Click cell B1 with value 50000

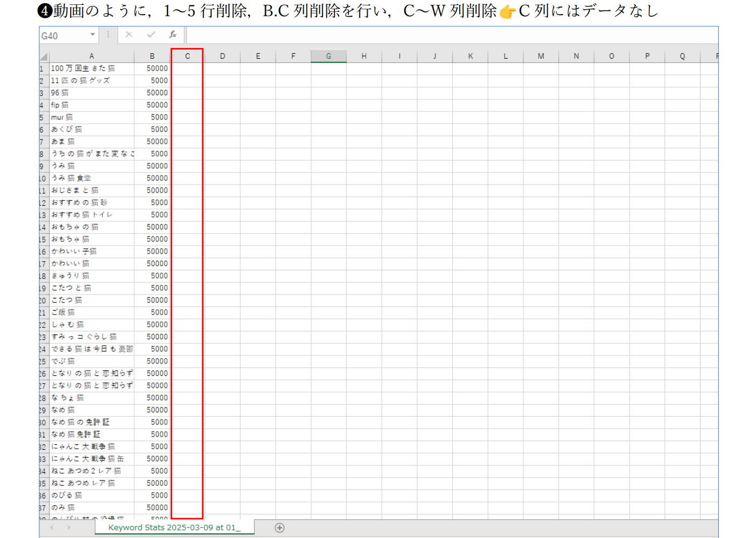click(x=152, y=68)
